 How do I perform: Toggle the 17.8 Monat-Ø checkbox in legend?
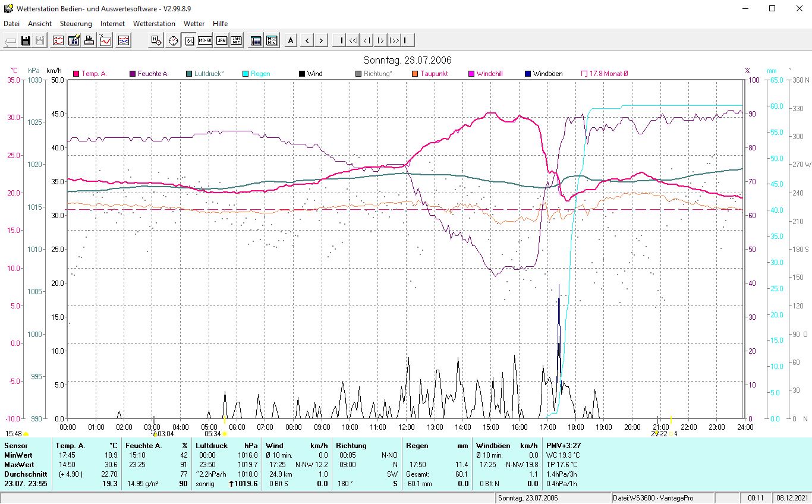click(584, 74)
